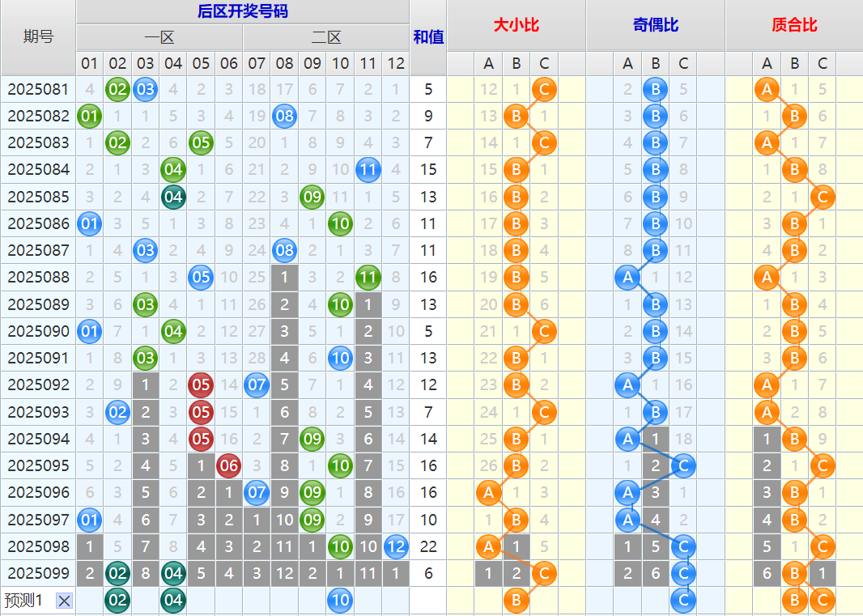Click column header A under 大小比

point(489,64)
